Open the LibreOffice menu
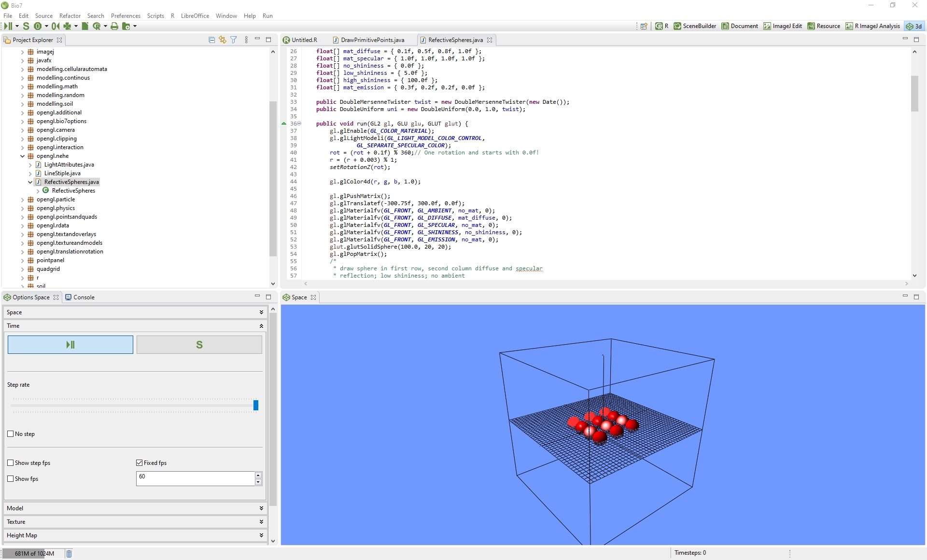The width and height of the screenshot is (927, 560). coord(195,15)
